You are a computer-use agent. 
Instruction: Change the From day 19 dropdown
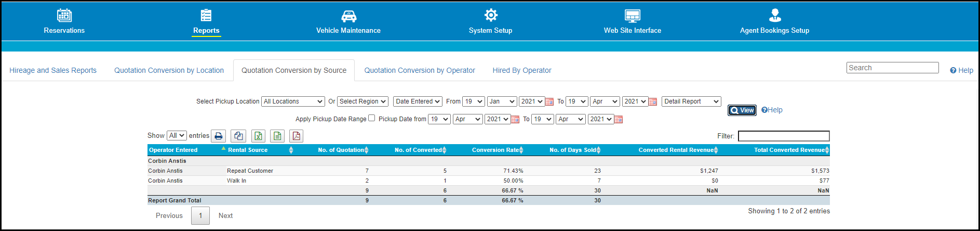474,101
